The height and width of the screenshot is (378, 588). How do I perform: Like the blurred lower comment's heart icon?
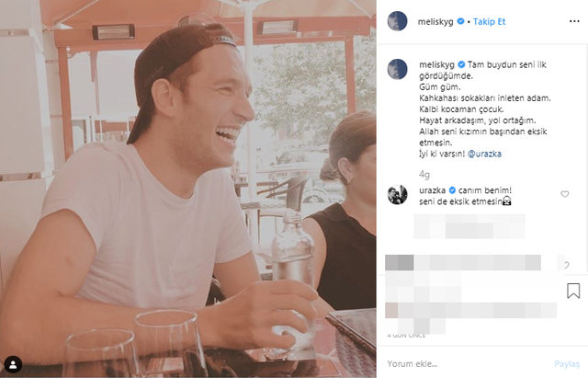[x=566, y=265]
